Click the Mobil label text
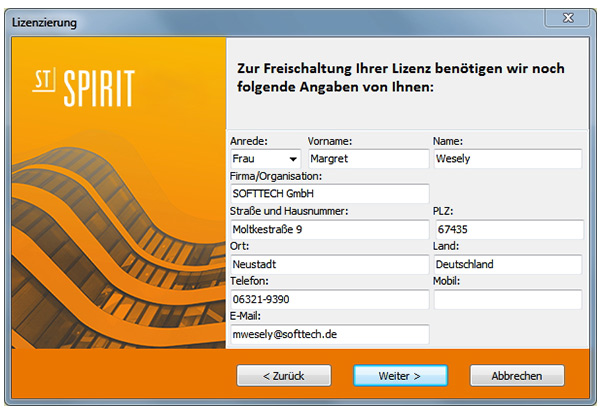The image size is (600, 413). point(446,281)
